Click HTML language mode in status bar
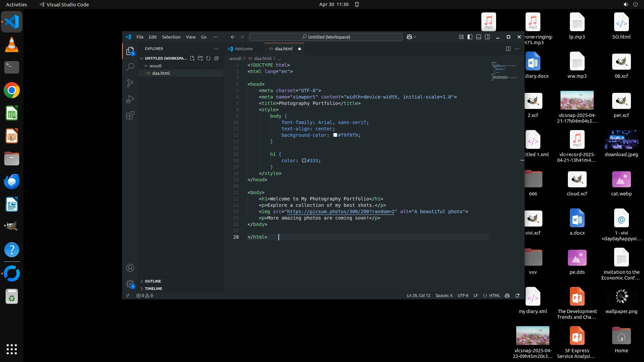 (494, 296)
